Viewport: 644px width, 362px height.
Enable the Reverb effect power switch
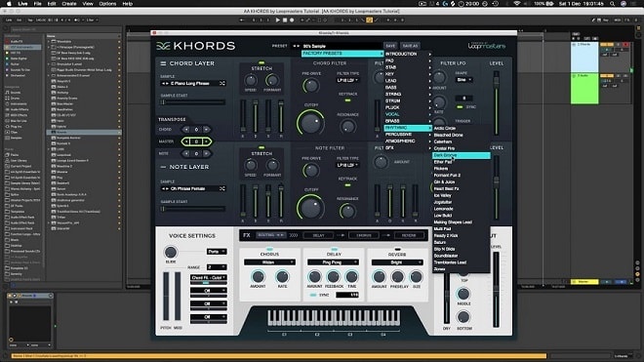[397, 249]
